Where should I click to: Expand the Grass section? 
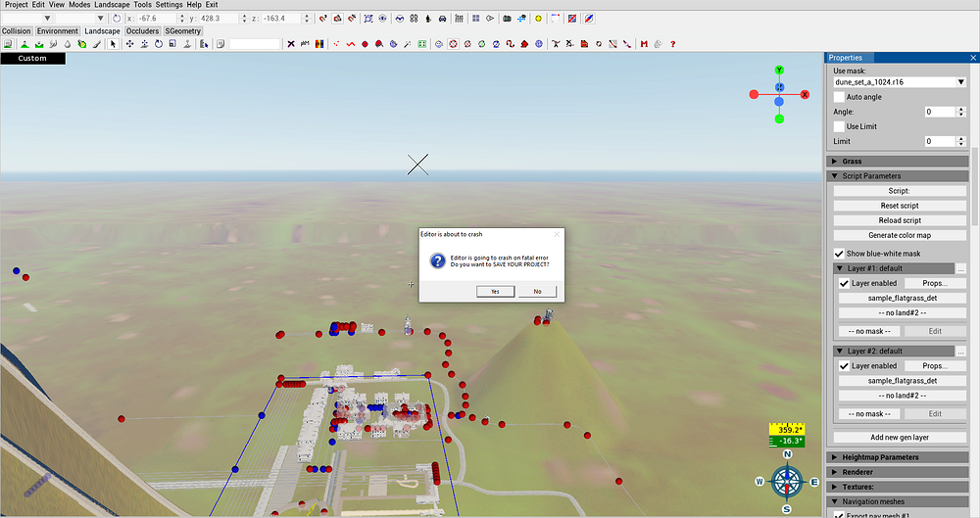[x=898, y=162]
